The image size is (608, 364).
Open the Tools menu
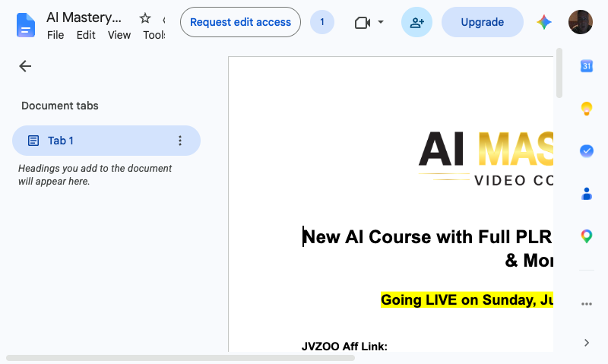[154, 35]
